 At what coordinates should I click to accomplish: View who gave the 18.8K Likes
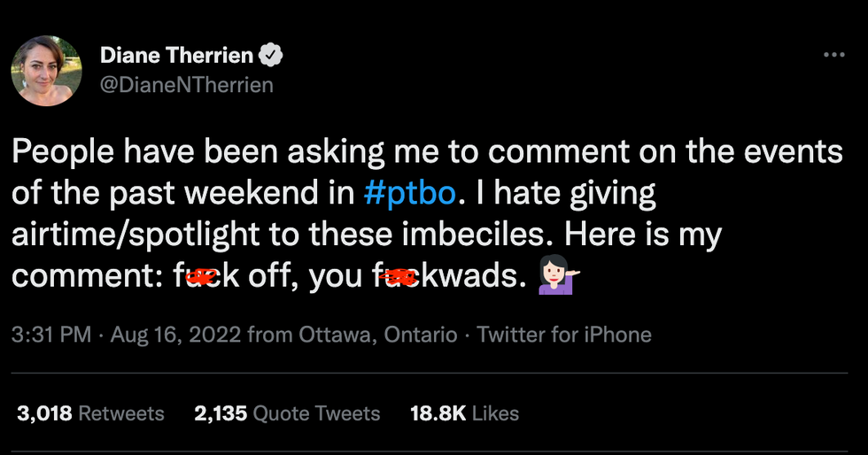tap(464, 413)
